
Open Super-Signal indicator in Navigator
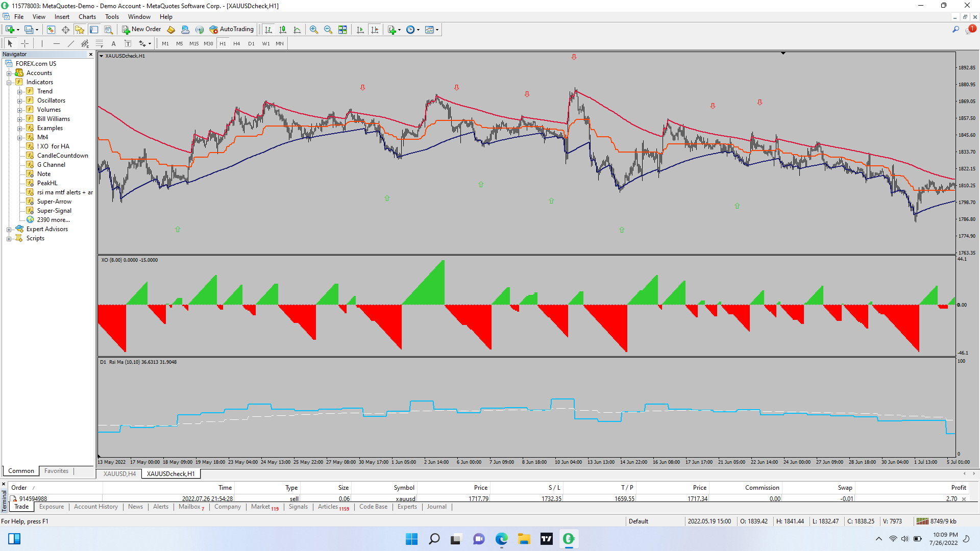point(54,211)
